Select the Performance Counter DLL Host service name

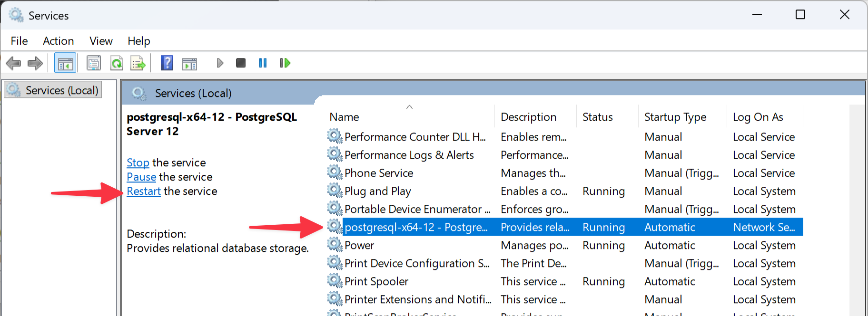point(415,137)
